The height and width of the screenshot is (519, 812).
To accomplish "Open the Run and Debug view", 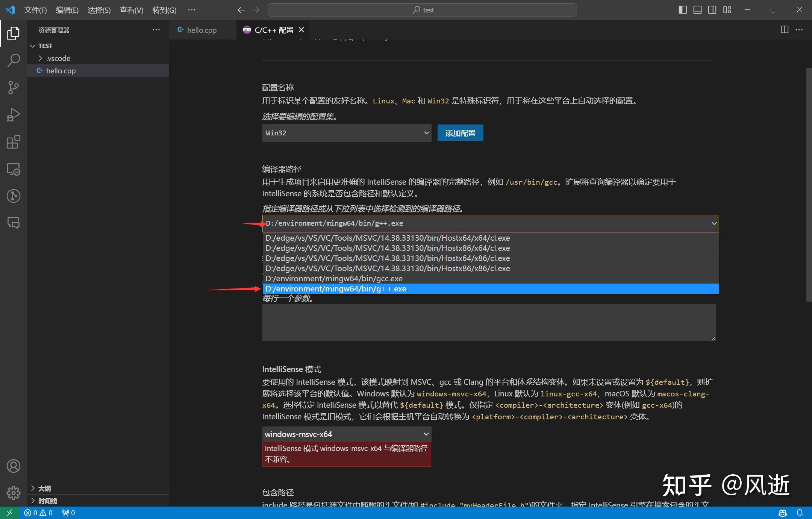I will click(14, 115).
